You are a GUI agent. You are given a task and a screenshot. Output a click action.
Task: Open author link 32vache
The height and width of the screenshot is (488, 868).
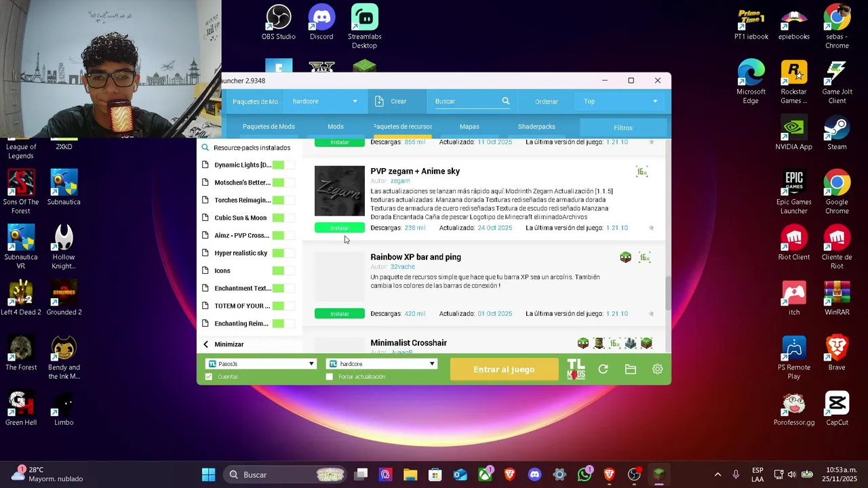[402, 267]
